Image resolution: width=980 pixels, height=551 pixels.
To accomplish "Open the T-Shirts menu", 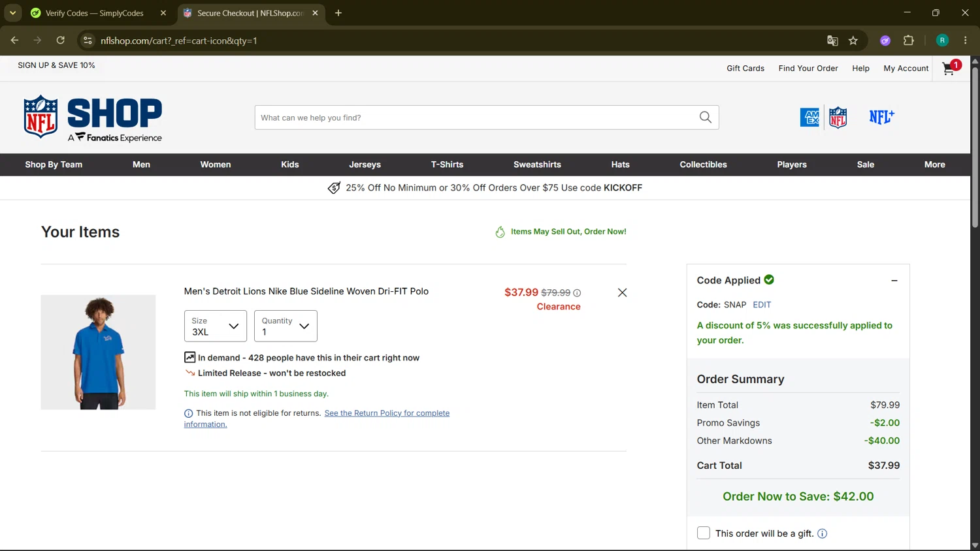I will tap(447, 165).
